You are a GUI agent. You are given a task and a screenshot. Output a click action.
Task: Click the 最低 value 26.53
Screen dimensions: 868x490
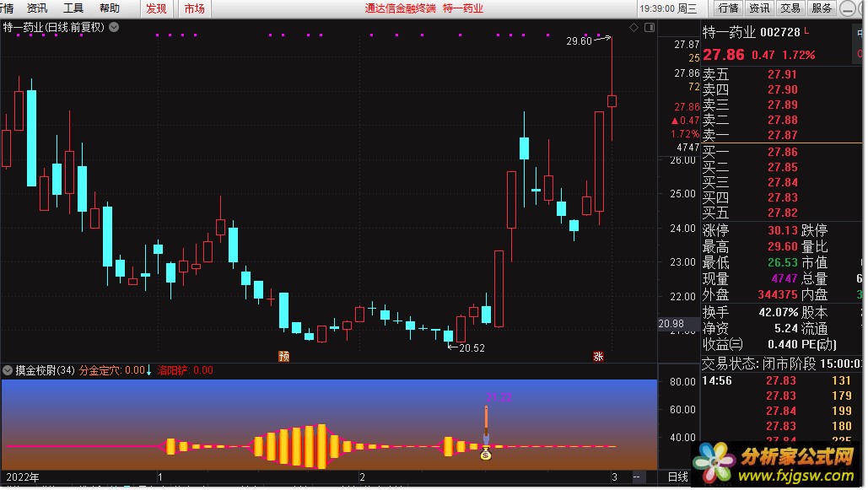click(782, 262)
